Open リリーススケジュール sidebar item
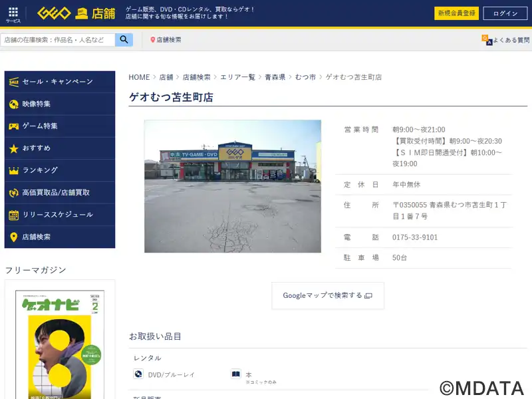Viewport: 532px width, 399px height. [x=60, y=215]
